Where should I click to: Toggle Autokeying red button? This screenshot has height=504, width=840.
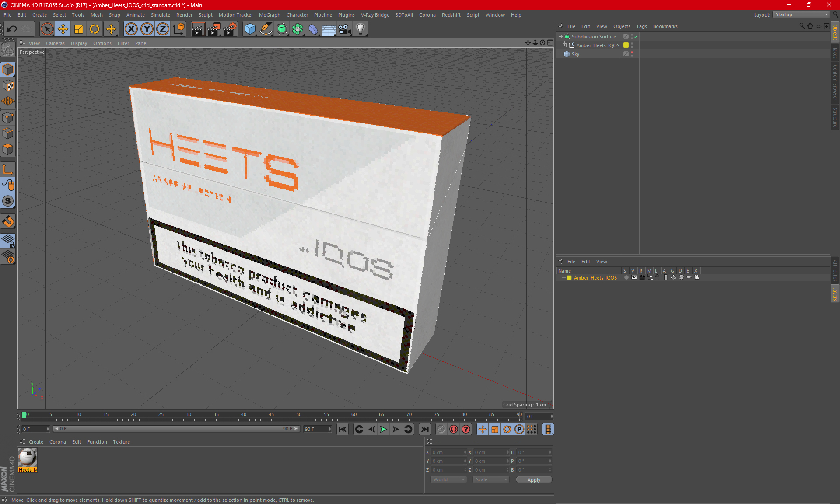[454, 429]
